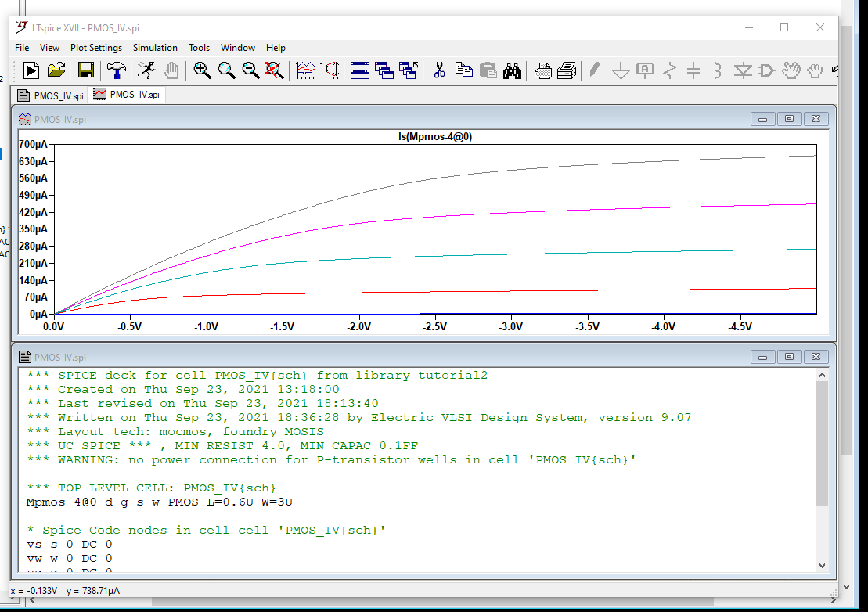Click the Control Panel hammer icon
This screenshot has height=612, width=868.
pos(117,70)
